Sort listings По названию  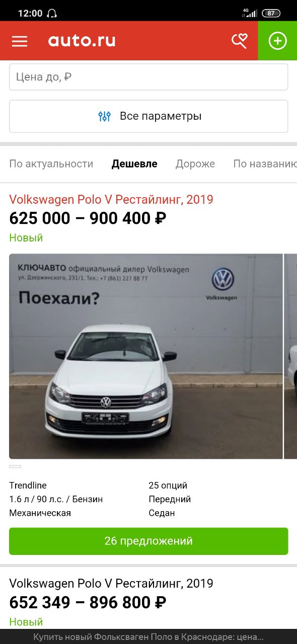[265, 164]
